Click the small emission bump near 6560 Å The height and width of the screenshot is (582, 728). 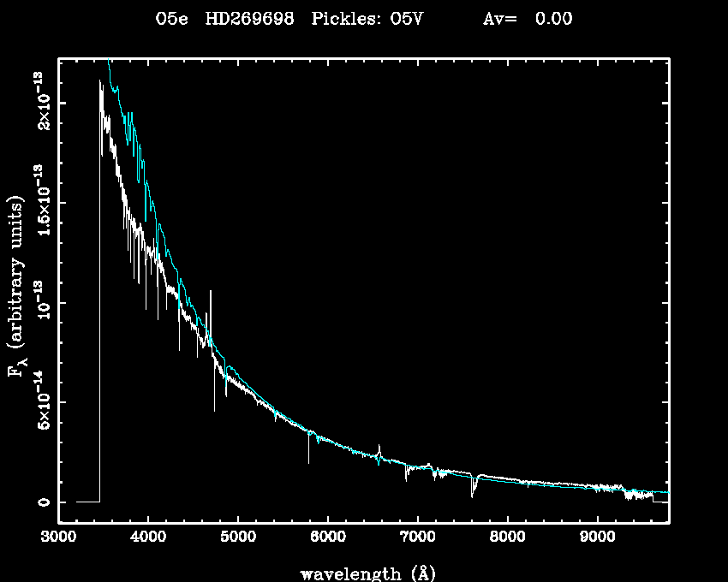(x=379, y=449)
